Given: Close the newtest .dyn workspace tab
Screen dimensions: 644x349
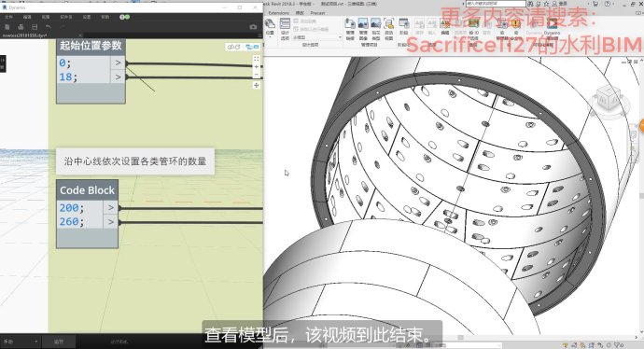Looking at the screenshot, I should (x=80, y=35).
